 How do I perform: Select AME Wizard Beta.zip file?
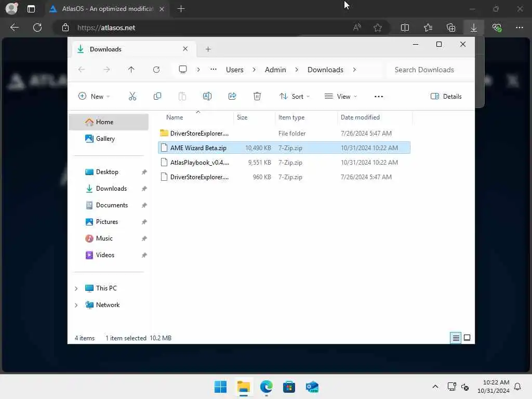(x=284, y=148)
